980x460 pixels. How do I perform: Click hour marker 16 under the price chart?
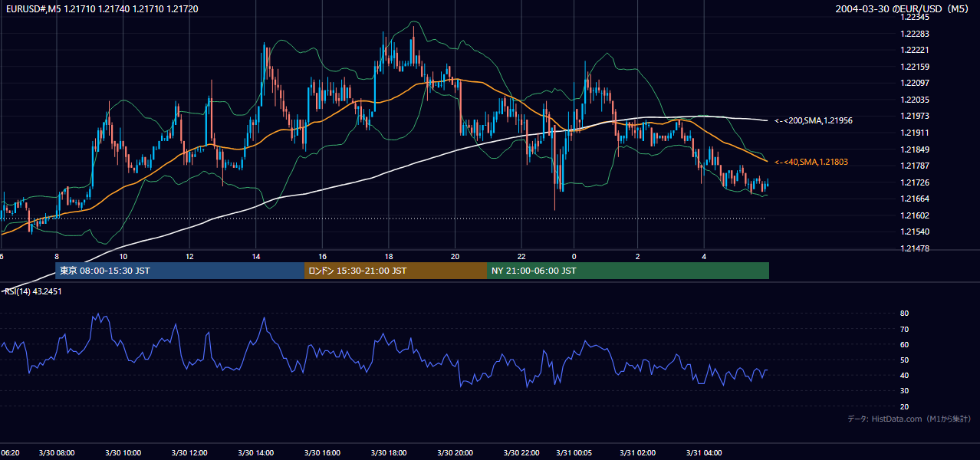point(323,257)
